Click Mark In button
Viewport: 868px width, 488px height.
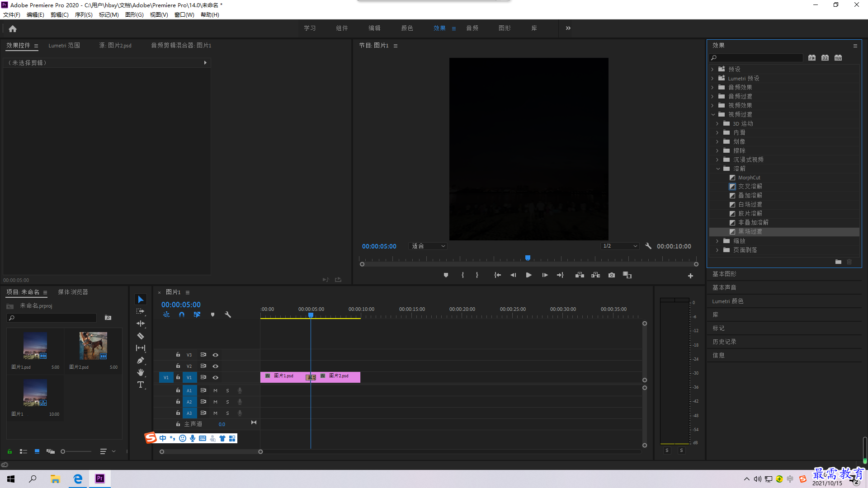462,275
